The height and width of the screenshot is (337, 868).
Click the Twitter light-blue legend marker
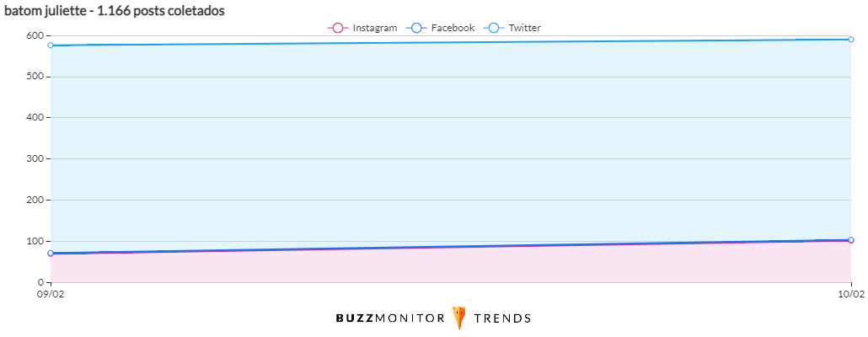[x=493, y=28]
